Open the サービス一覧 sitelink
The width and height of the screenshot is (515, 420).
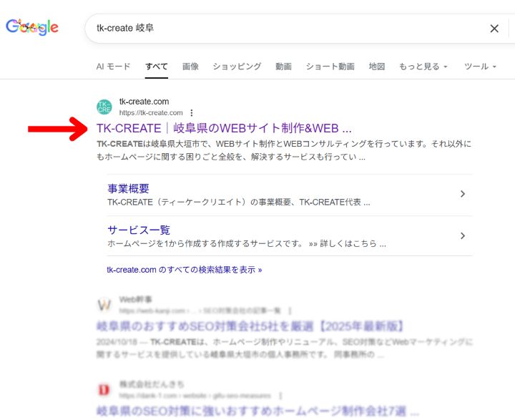tap(139, 230)
